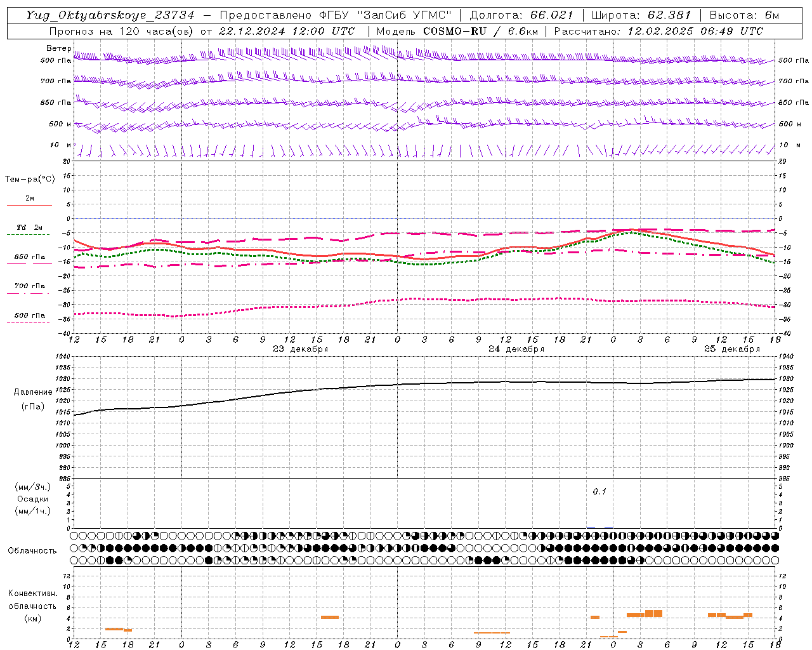Screen dimensions: 812x650
Task: Click the Осадки section label
Action: pyautogui.click(x=33, y=499)
